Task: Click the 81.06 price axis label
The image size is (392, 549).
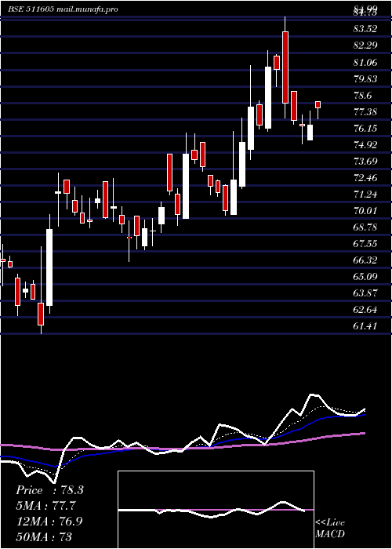Action: click(x=365, y=62)
